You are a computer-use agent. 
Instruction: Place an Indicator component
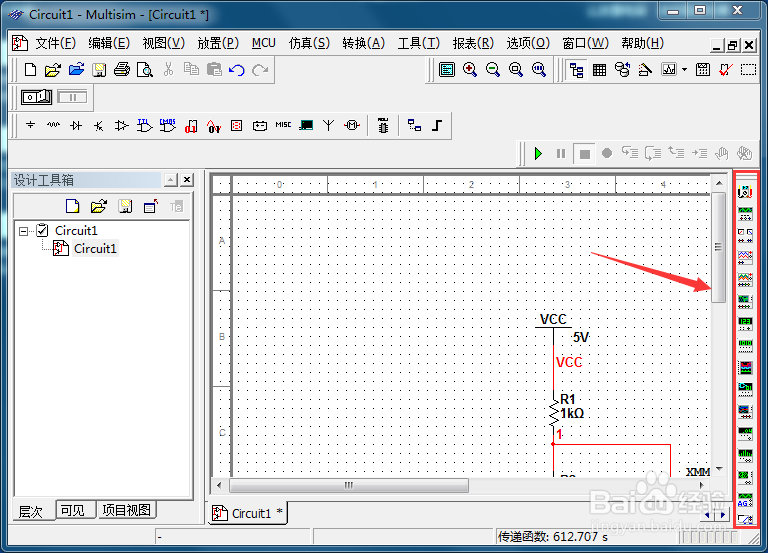click(x=237, y=126)
